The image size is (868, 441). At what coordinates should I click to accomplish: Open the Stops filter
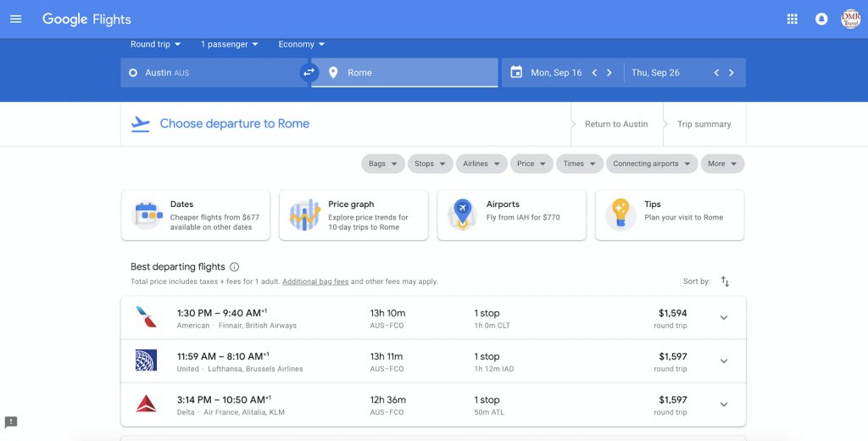click(430, 164)
